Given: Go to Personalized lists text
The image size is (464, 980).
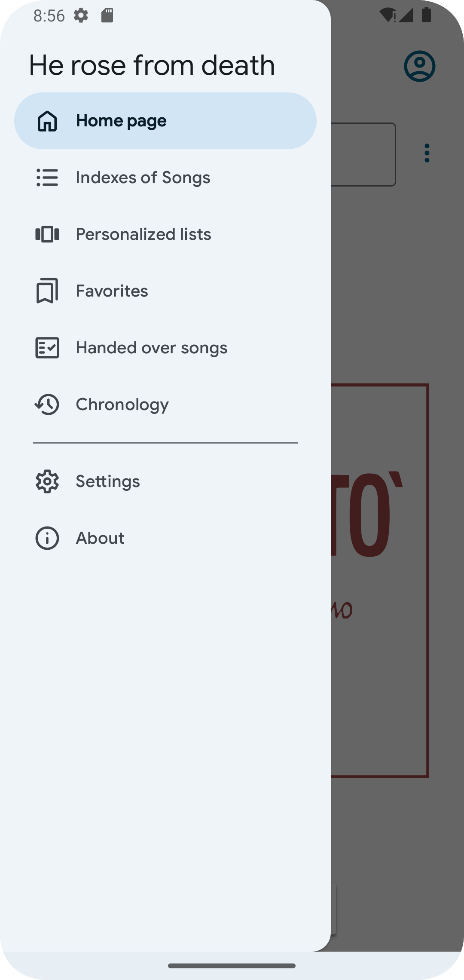Looking at the screenshot, I should [x=143, y=234].
